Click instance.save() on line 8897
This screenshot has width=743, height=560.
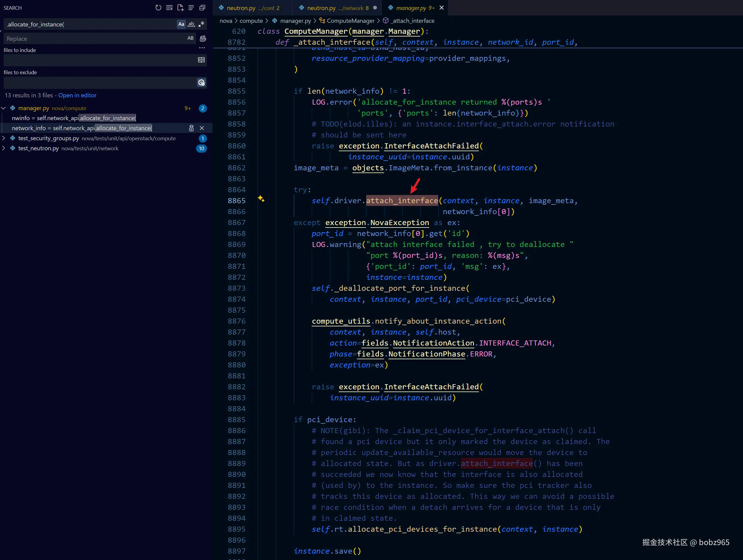point(327,551)
